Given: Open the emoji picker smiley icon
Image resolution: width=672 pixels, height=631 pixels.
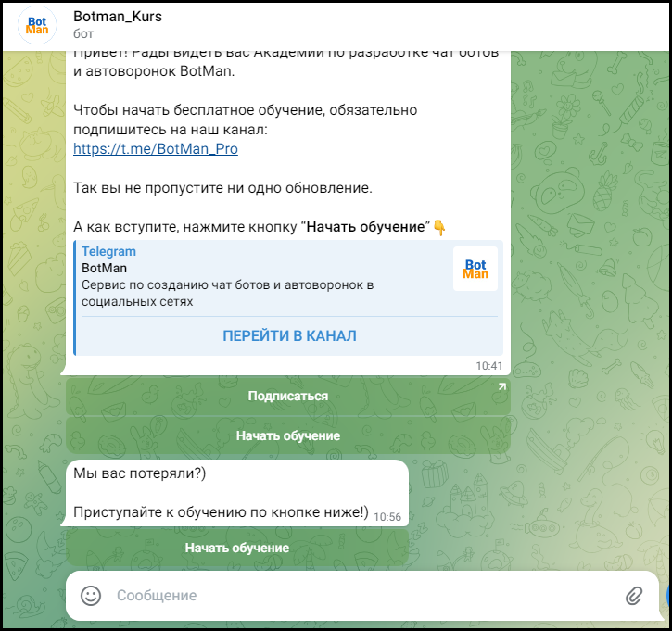Looking at the screenshot, I should (x=91, y=596).
